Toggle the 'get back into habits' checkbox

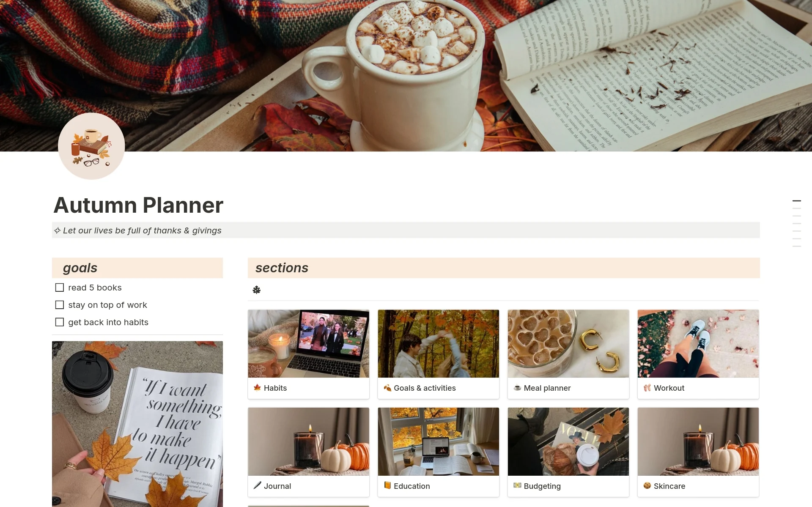(60, 322)
